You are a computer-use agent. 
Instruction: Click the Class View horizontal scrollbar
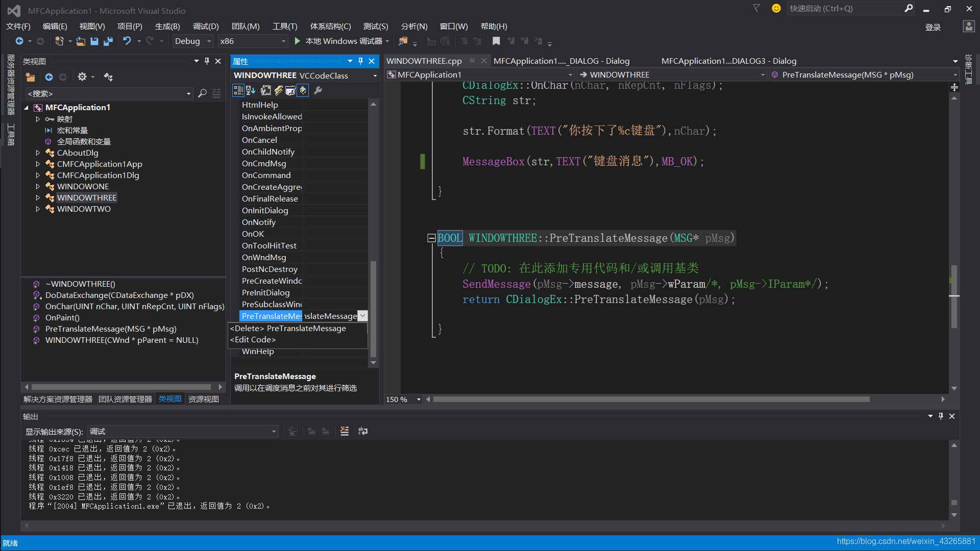tap(121, 387)
